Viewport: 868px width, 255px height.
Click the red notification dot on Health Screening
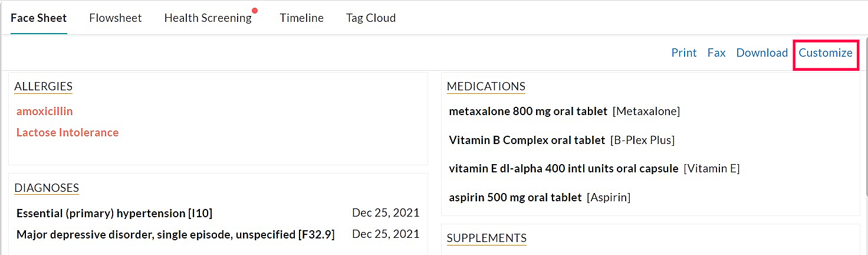[255, 10]
